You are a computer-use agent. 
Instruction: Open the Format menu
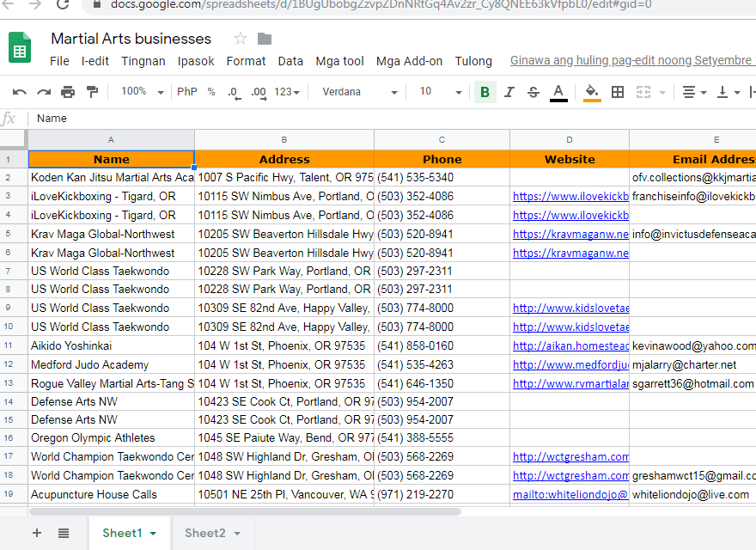coord(246,61)
